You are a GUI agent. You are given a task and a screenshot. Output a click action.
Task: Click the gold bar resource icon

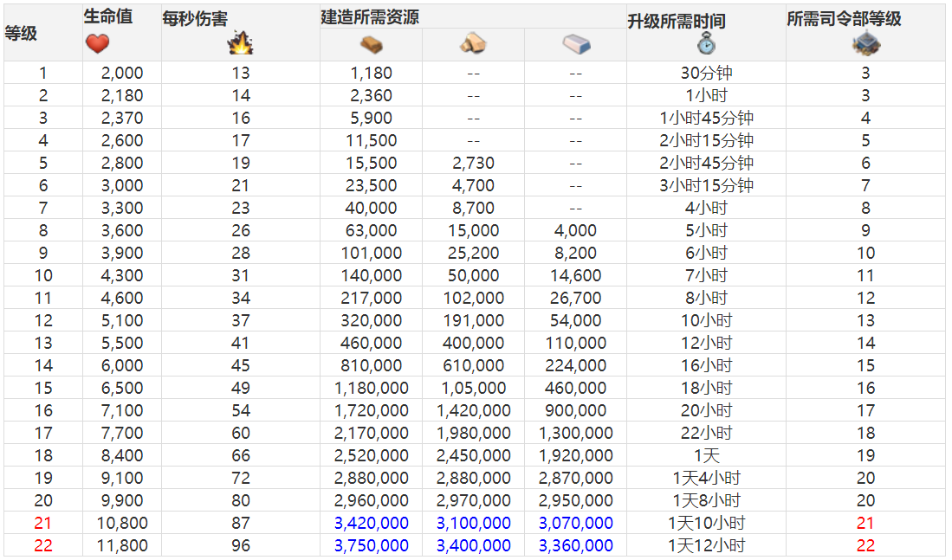pos(371,44)
